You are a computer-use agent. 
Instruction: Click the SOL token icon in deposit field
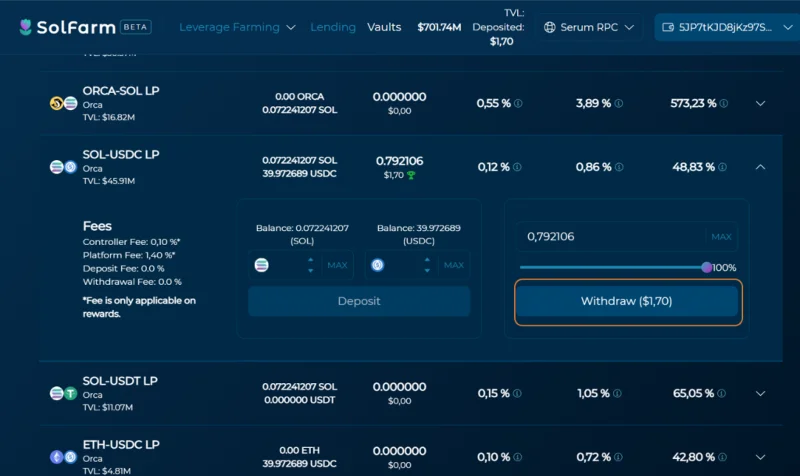point(261,265)
